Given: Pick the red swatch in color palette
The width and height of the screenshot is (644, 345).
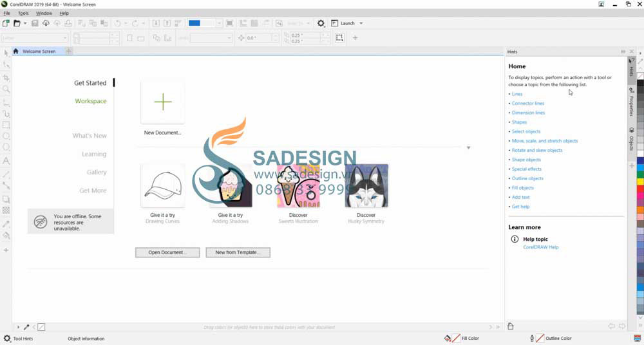Looking at the screenshot, I should (640, 189).
